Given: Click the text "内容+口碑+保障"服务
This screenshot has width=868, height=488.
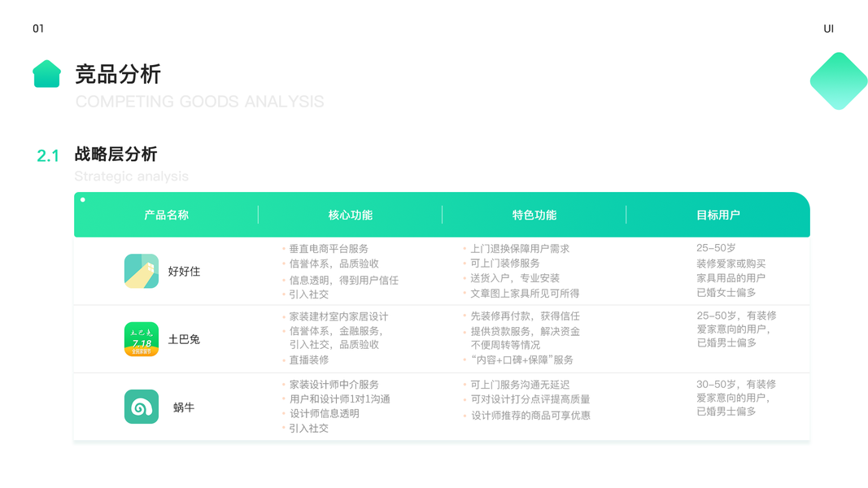Looking at the screenshot, I should click(522, 359).
